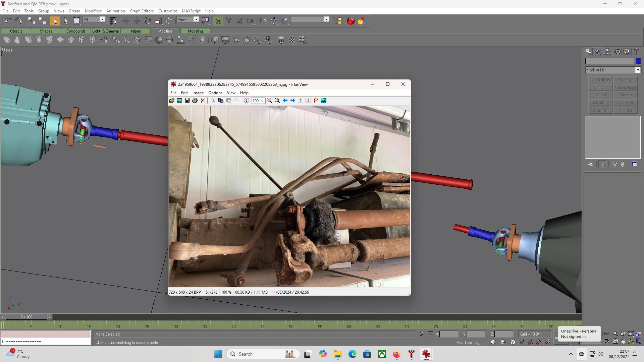The height and width of the screenshot is (362, 644).
Task: Open the MAXScript menu
Action: point(191,11)
